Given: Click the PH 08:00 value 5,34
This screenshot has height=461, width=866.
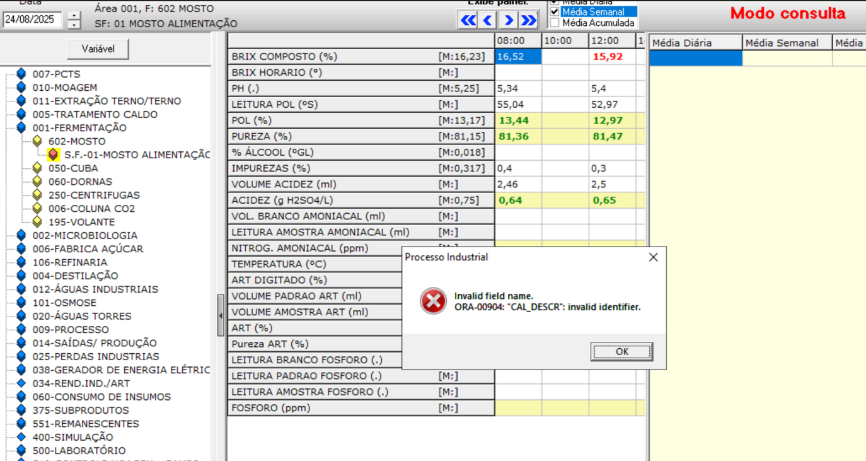Looking at the screenshot, I should (518, 88).
